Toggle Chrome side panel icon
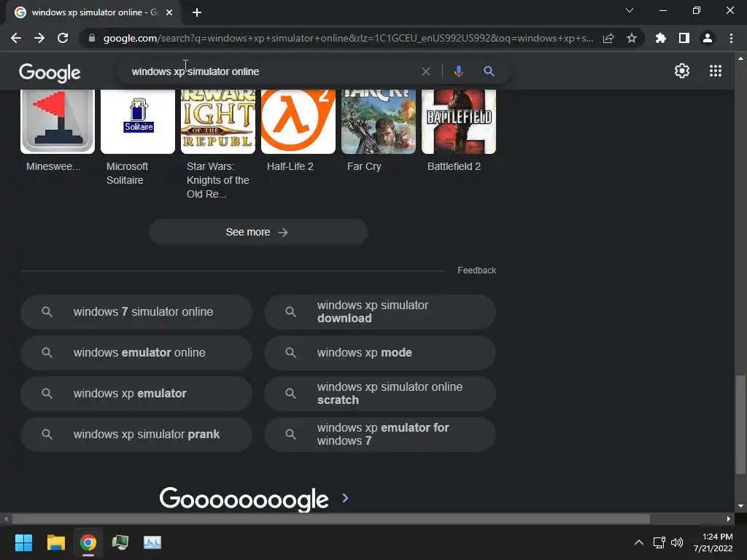This screenshot has width=747, height=560. pos(684,38)
